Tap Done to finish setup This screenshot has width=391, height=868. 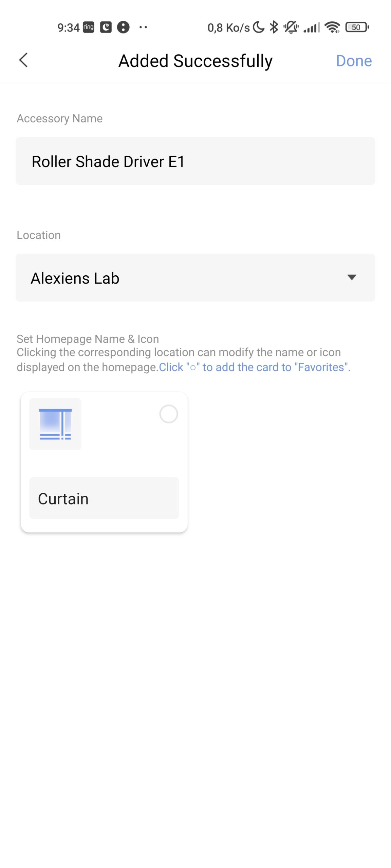[x=354, y=61]
